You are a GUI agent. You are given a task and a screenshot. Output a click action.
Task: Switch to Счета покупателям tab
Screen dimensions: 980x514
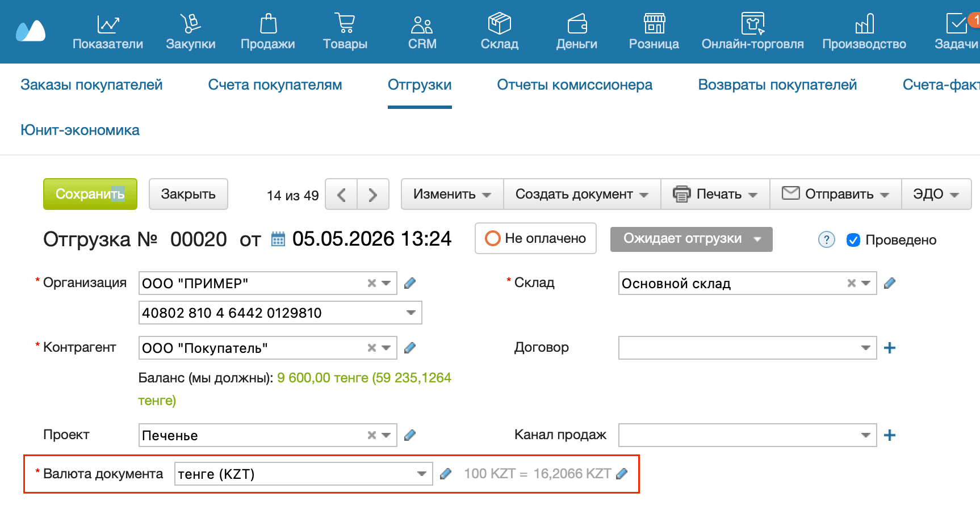(275, 85)
